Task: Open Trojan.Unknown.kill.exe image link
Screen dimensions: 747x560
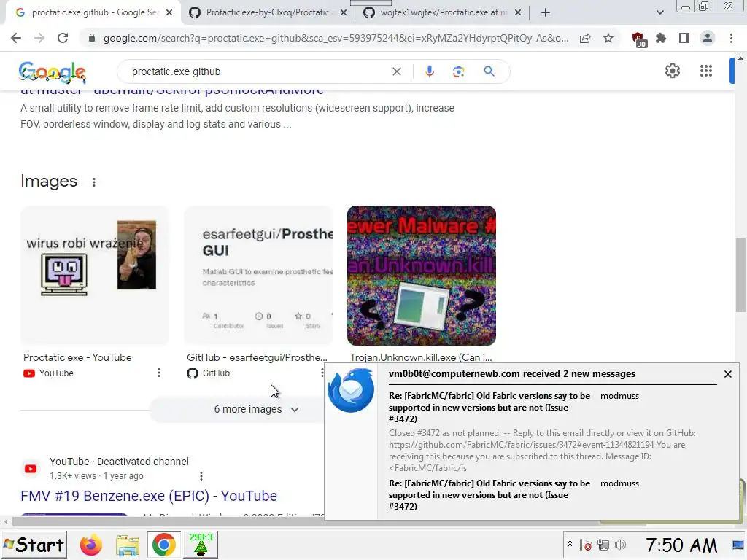Action: 421,357
